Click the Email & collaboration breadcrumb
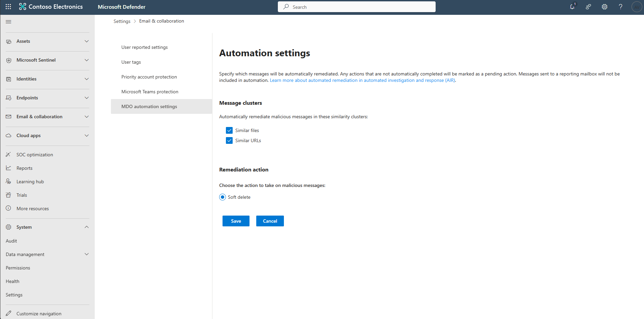The height and width of the screenshot is (319, 644). point(162,21)
